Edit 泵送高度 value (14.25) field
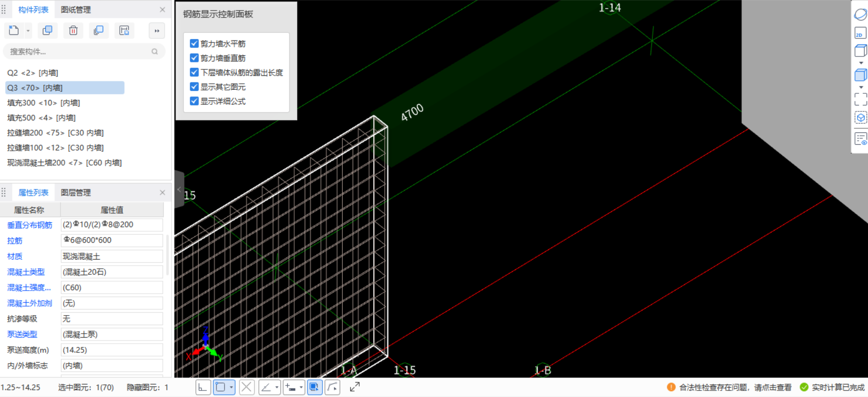 pos(112,350)
